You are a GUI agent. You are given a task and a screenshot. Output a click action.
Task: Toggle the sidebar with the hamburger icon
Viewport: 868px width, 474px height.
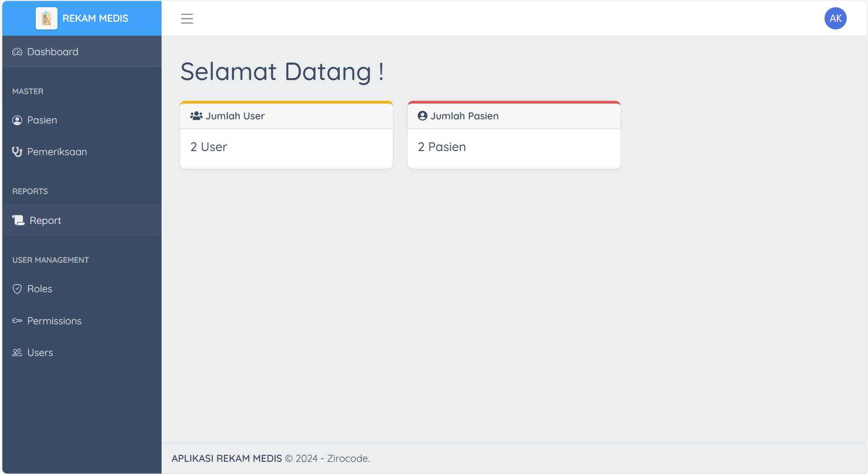pos(187,19)
